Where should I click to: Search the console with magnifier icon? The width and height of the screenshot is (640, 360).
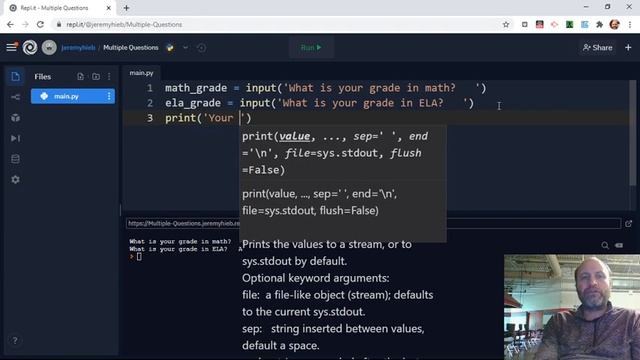tap(605, 245)
